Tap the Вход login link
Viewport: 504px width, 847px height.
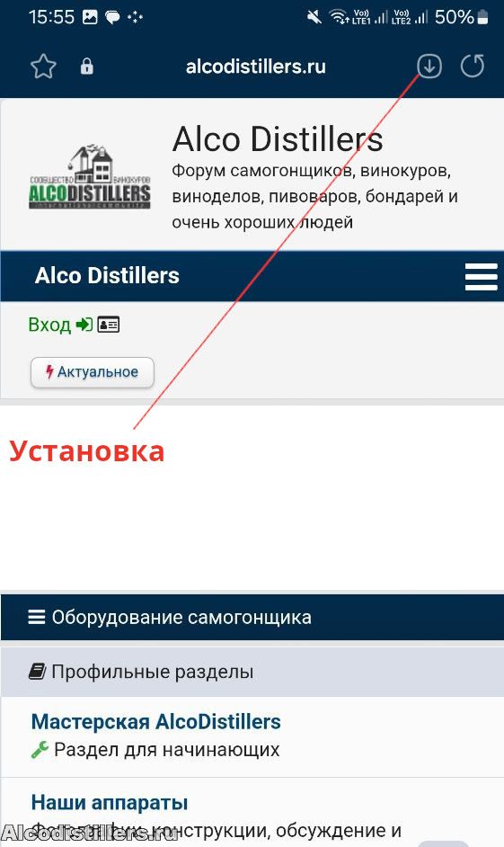(x=49, y=325)
